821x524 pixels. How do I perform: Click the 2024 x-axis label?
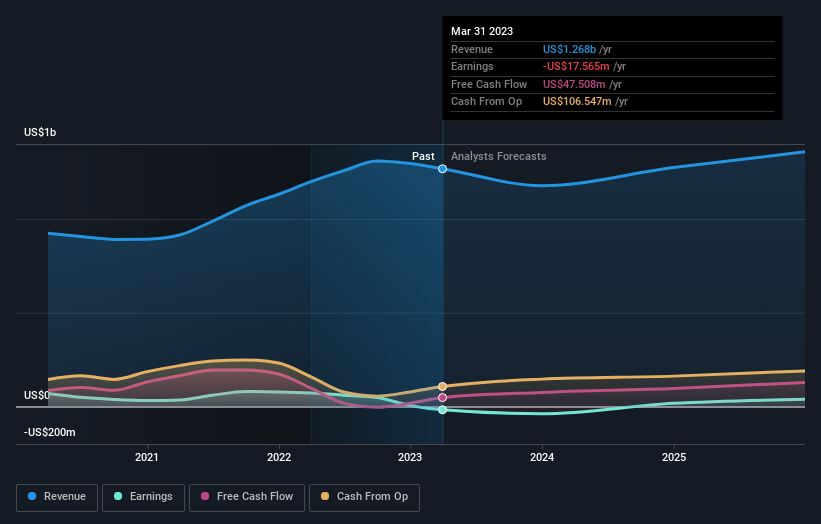(542, 457)
